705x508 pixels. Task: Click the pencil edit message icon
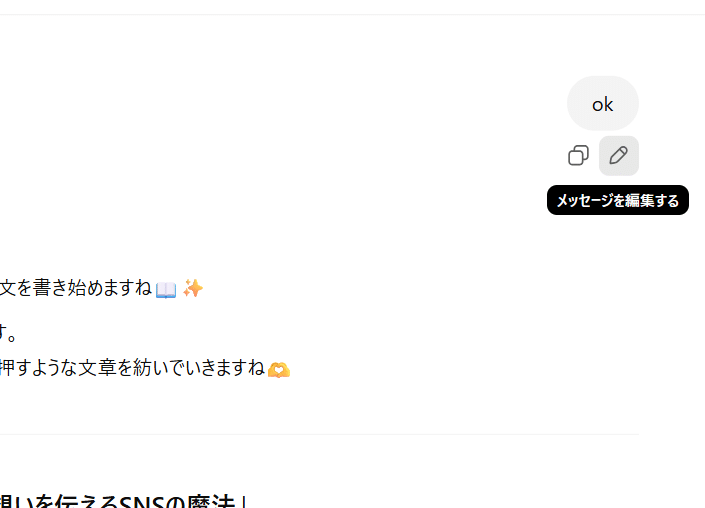(x=619, y=156)
